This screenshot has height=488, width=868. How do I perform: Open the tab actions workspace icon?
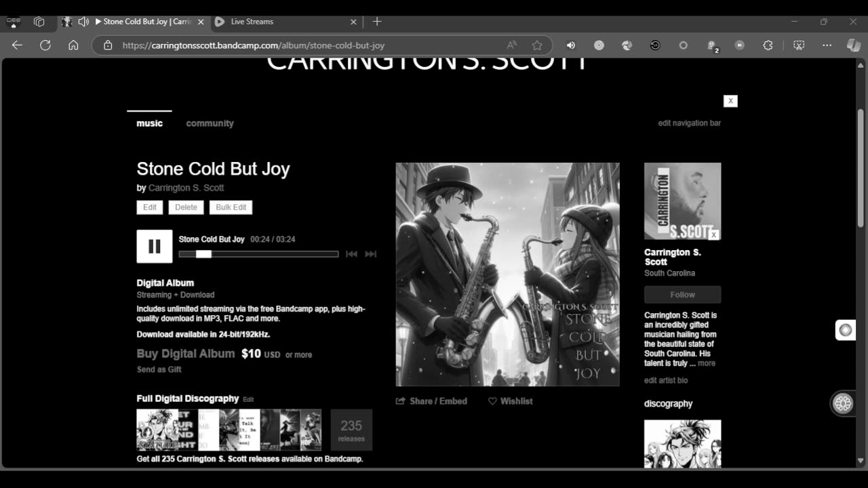click(x=39, y=22)
